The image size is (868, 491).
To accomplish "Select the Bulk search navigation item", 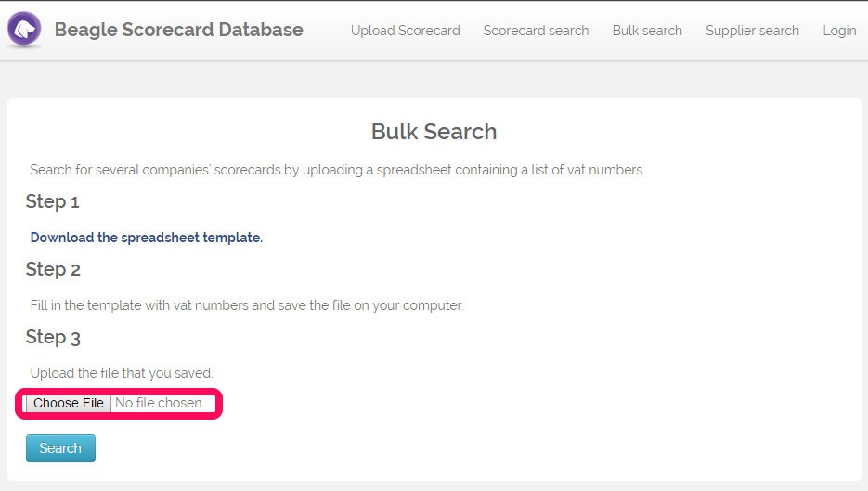I will [647, 31].
